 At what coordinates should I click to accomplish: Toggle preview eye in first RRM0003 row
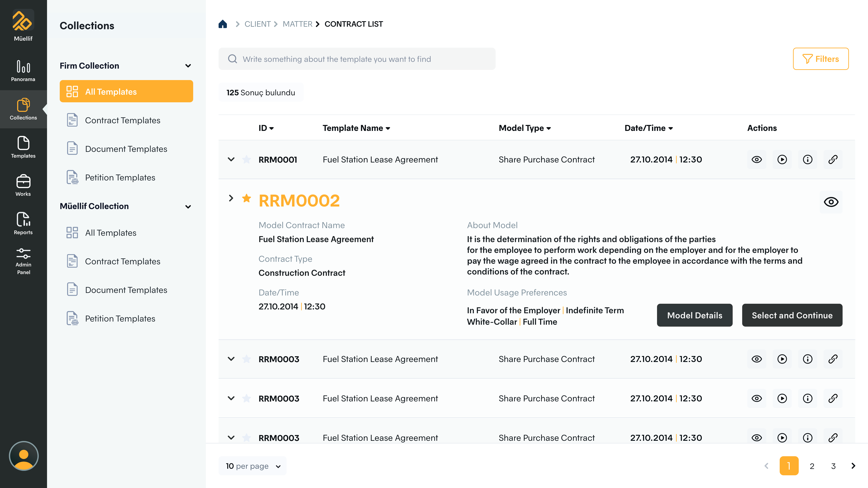(757, 359)
